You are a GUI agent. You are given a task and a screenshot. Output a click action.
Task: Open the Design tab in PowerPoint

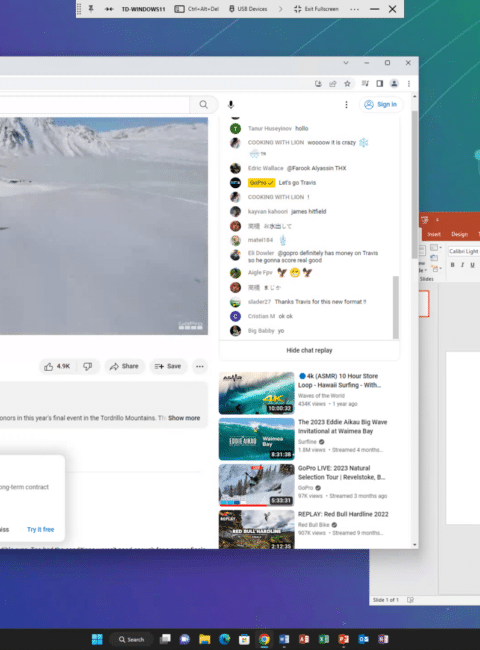(x=459, y=234)
